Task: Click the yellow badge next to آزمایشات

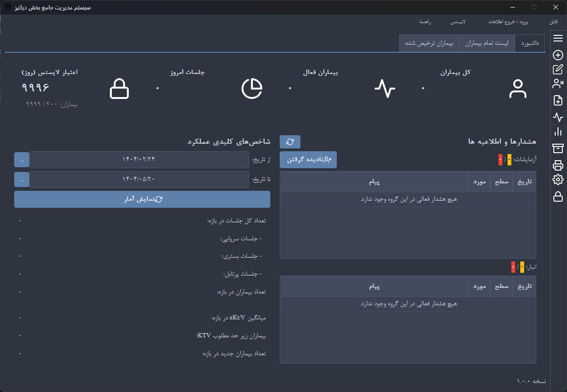Action: pyautogui.click(x=509, y=160)
